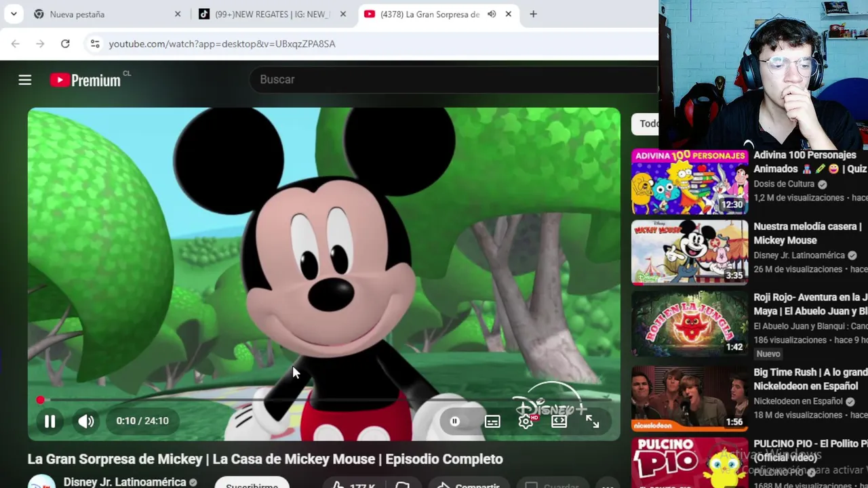Viewport: 868px width, 488px height.
Task: Mute the video volume speaker icon
Action: pyautogui.click(x=86, y=421)
